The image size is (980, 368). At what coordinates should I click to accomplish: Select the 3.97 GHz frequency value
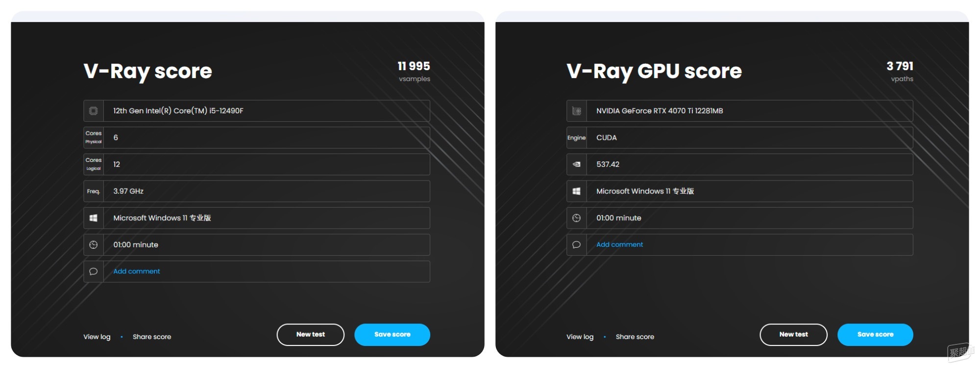click(128, 191)
